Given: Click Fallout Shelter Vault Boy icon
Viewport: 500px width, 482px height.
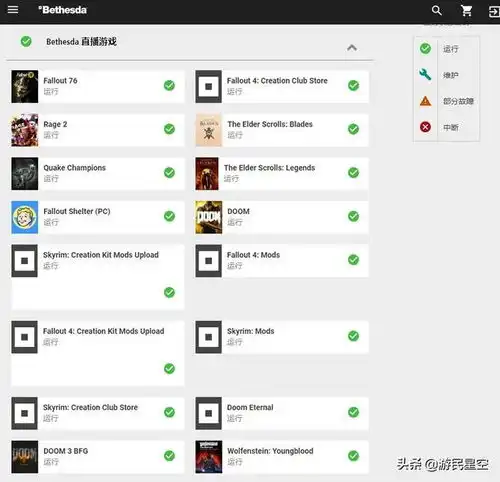Looking at the screenshot, I should pos(25,217).
